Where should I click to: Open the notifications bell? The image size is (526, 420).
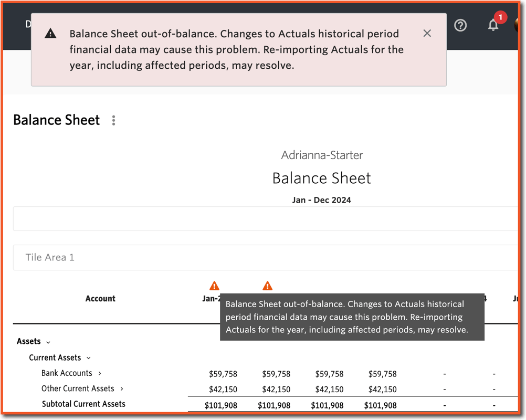click(x=493, y=25)
